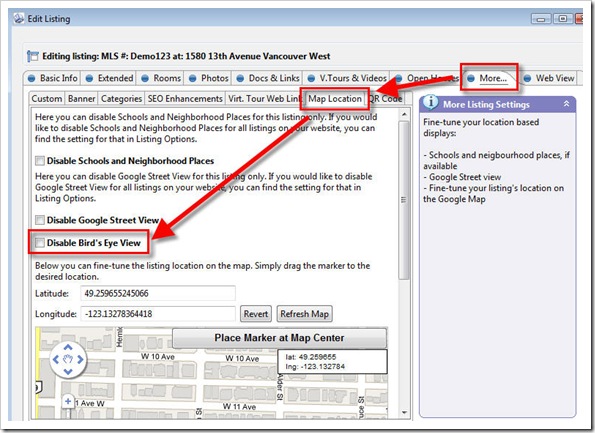The image size is (595, 433).
Task: Click the vertical scrollbar thumb
Action: (x=404, y=200)
